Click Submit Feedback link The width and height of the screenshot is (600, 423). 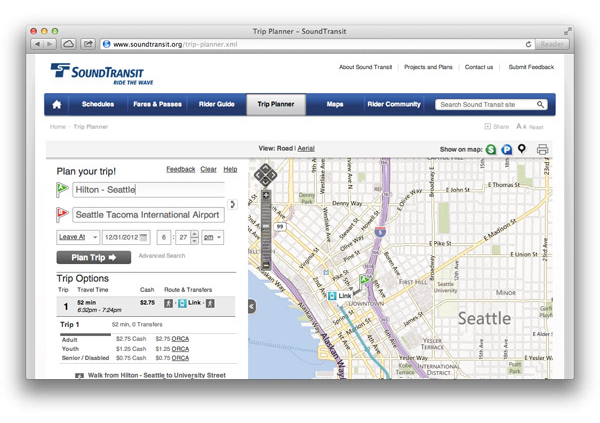[x=531, y=67]
